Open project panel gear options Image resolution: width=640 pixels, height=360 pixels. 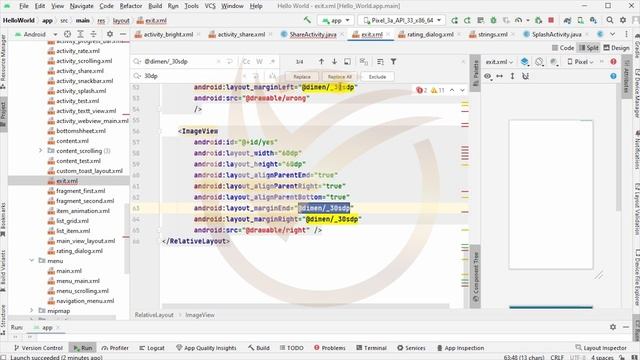pyautogui.click(x=110, y=34)
